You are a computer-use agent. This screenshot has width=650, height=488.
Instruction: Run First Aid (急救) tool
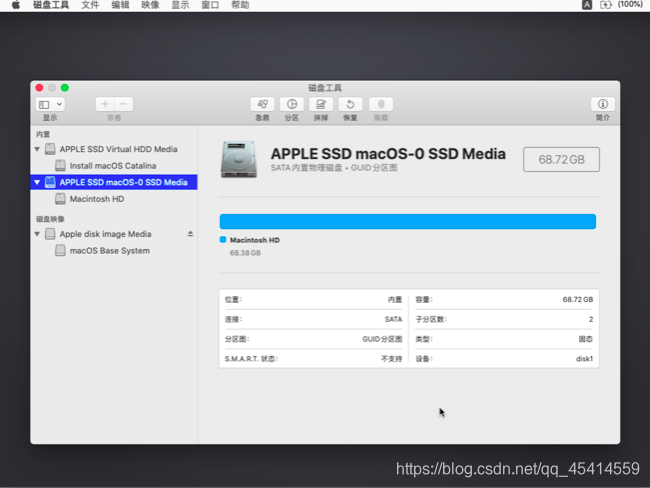tap(262, 104)
